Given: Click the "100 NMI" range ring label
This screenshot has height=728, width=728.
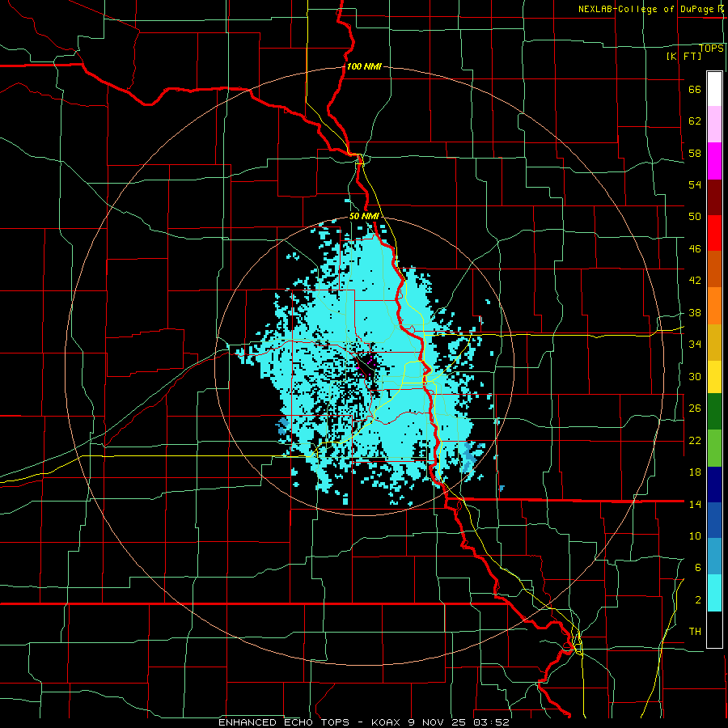Looking at the screenshot, I should pos(364,66).
